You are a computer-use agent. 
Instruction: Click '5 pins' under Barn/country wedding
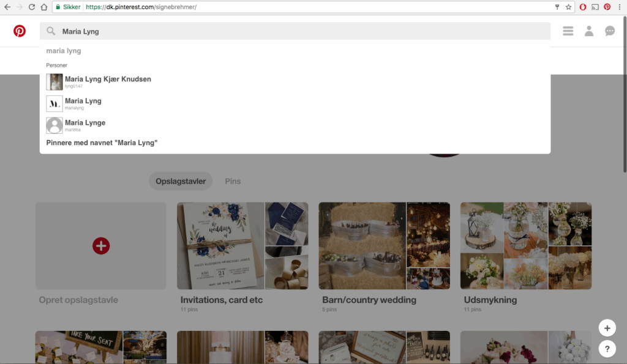point(329,310)
